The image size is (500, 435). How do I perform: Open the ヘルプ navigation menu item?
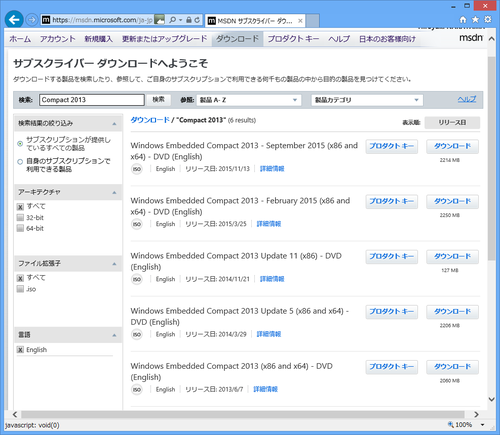tap(339, 39)
